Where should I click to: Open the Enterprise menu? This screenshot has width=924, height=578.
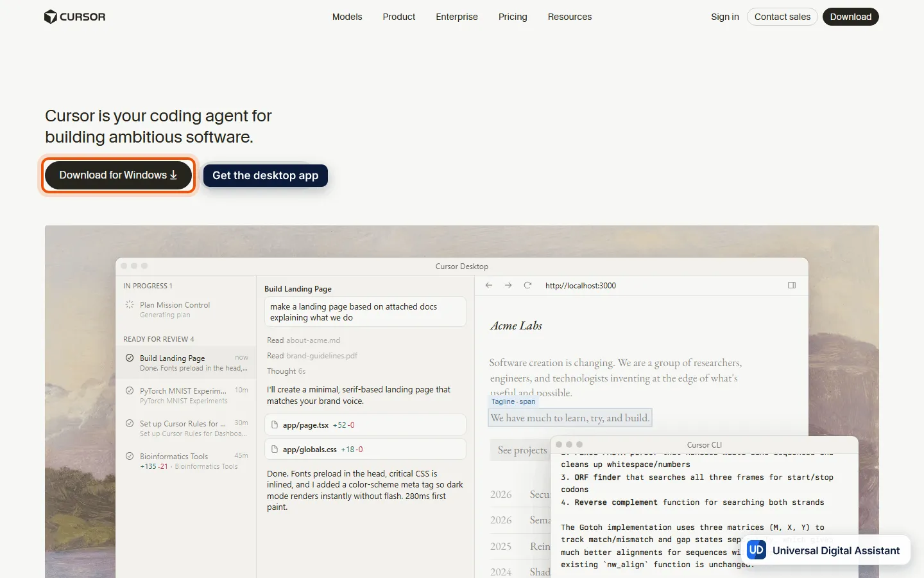point(457,17)
